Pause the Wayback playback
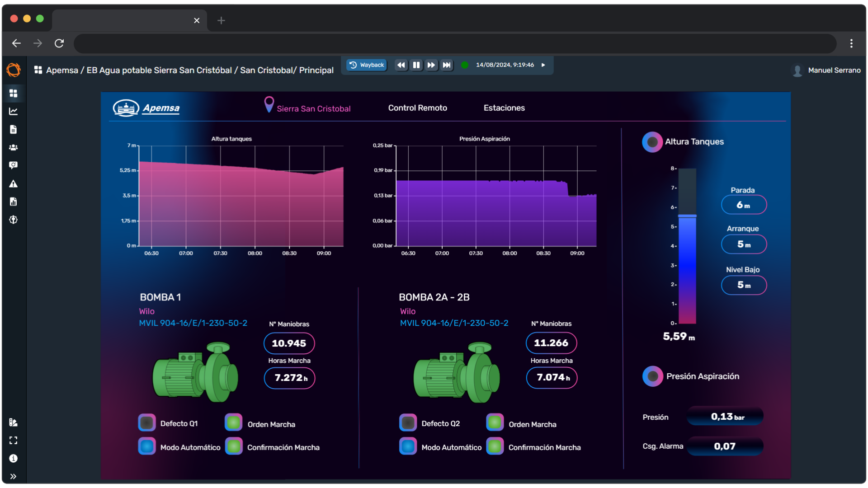The width and height of the screenshot is (868, 488). 416,65
